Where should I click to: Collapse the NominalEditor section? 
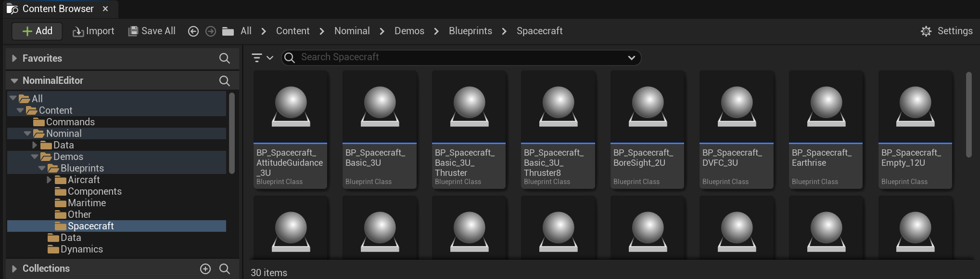pyautogui.click(x=14, y=80)
